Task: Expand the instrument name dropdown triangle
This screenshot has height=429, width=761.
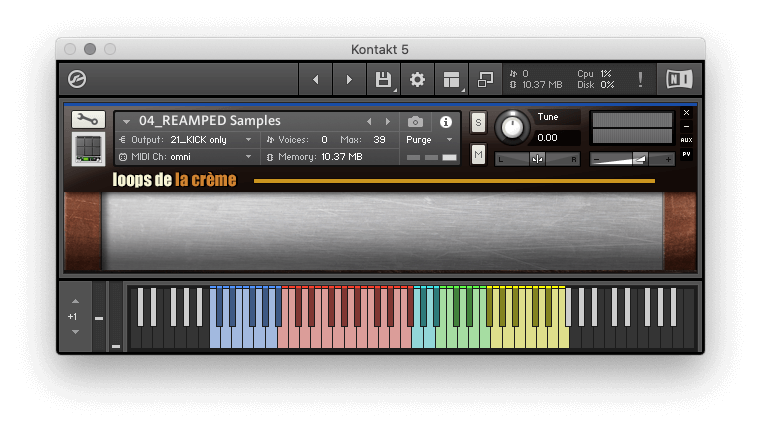Action: tap(126, 121)
